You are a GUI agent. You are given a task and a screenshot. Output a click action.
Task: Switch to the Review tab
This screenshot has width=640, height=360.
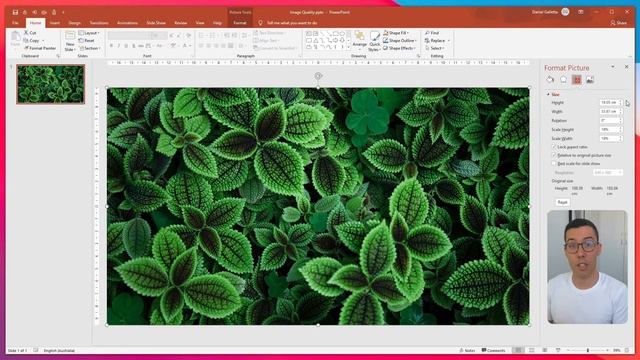[181, 23]
